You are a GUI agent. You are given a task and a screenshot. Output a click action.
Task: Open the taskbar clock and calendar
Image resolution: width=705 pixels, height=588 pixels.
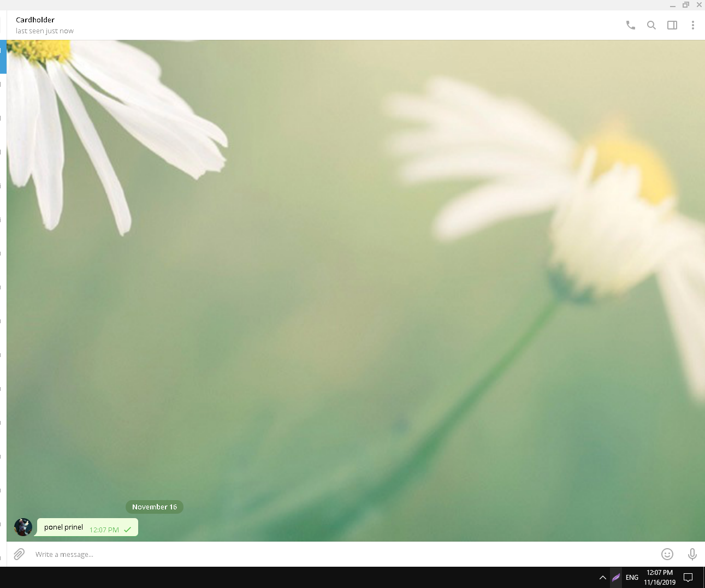659,578
